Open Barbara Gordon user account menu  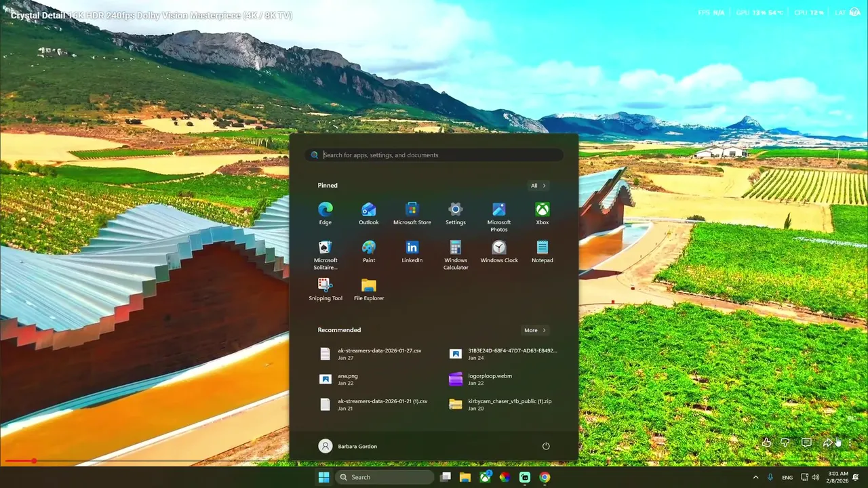(x=348, y=446)
